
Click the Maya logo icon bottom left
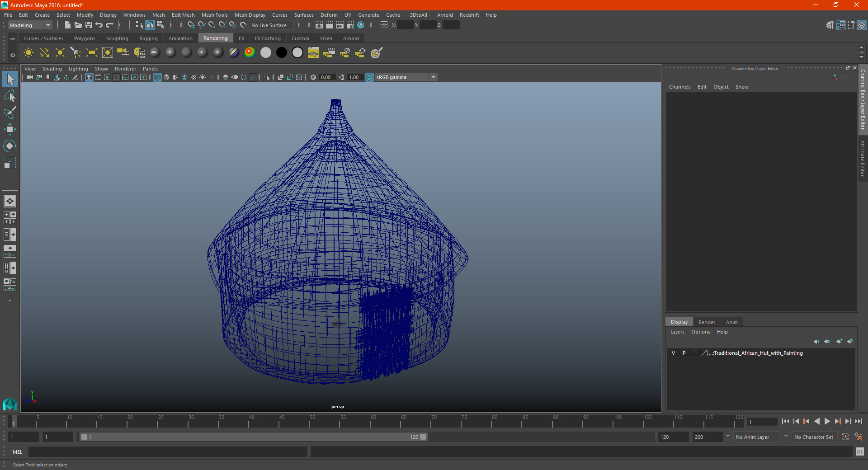(9, 404)
